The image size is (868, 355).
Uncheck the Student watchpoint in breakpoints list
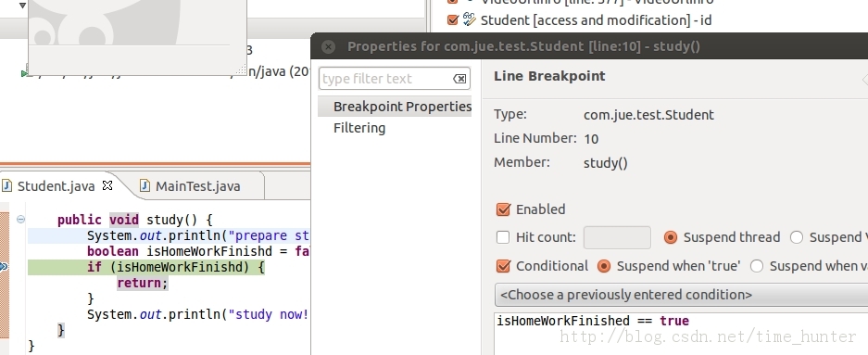pyautogui.click(x=452, y=20)
